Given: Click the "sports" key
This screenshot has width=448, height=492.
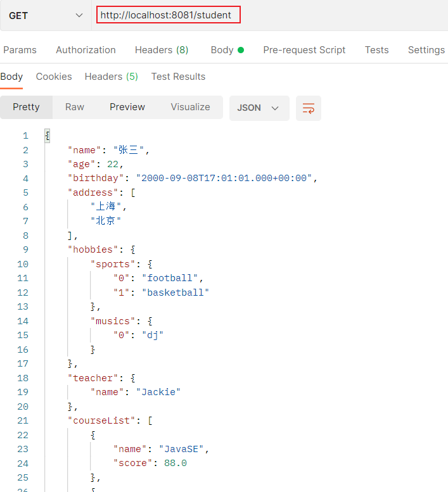Looking at the screenshot, I should [x=112, y=264].
